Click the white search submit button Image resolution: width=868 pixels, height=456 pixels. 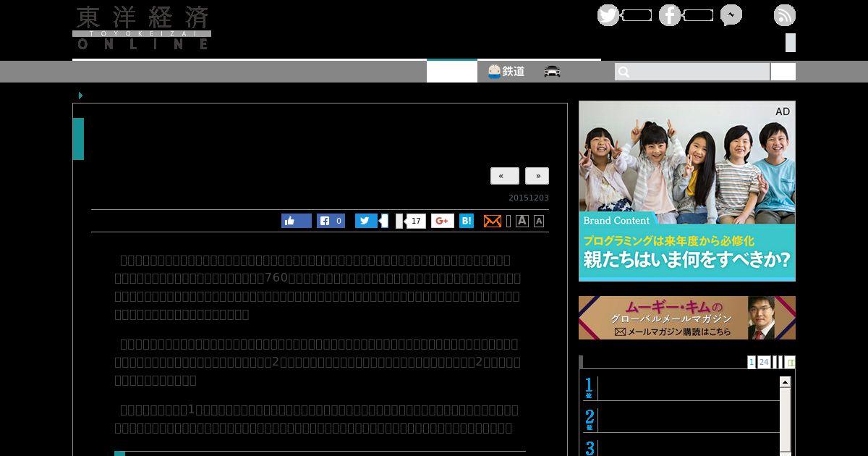click(783, 72)
